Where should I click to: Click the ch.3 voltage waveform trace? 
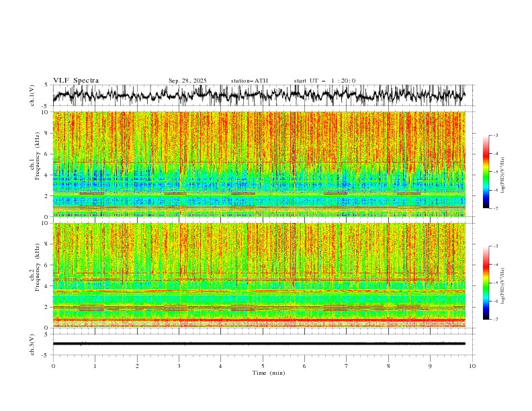pos(259,344)
